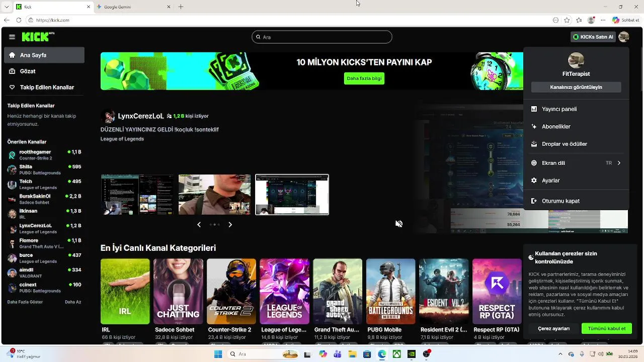Screen dimensions: 644x362
Task: Click the KICK logo
Action: coord(38,37)
